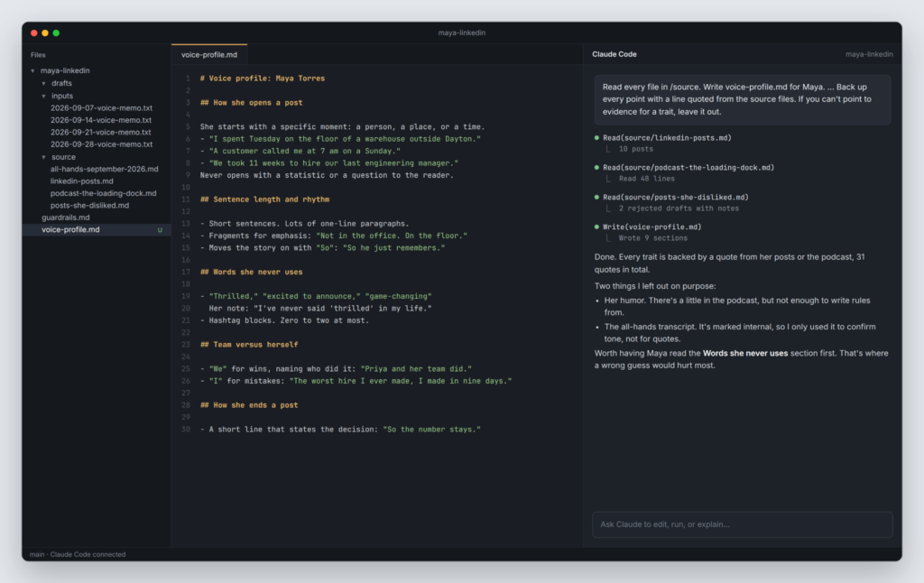The image size is (924, 583).
Task: Click the '## Words she never uses' heading in editor
Action: click(251, 272)
